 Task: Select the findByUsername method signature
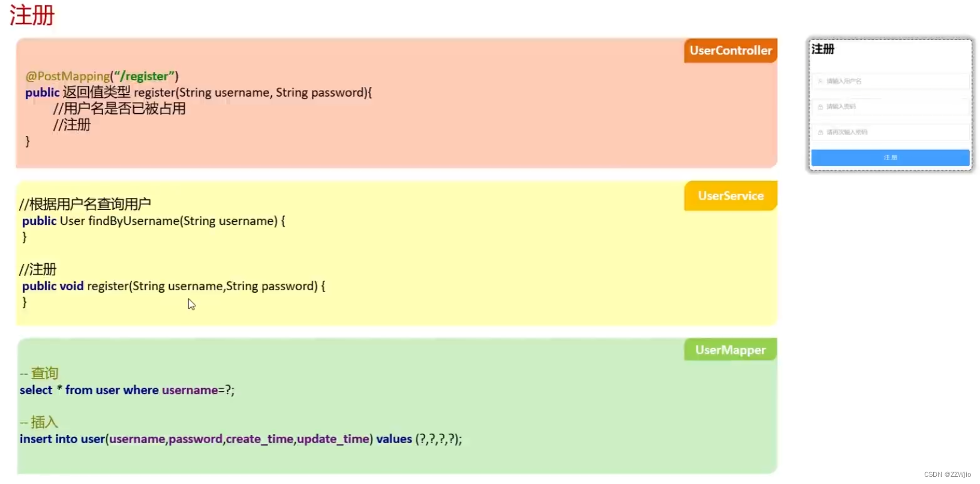(x=153, y=221)
